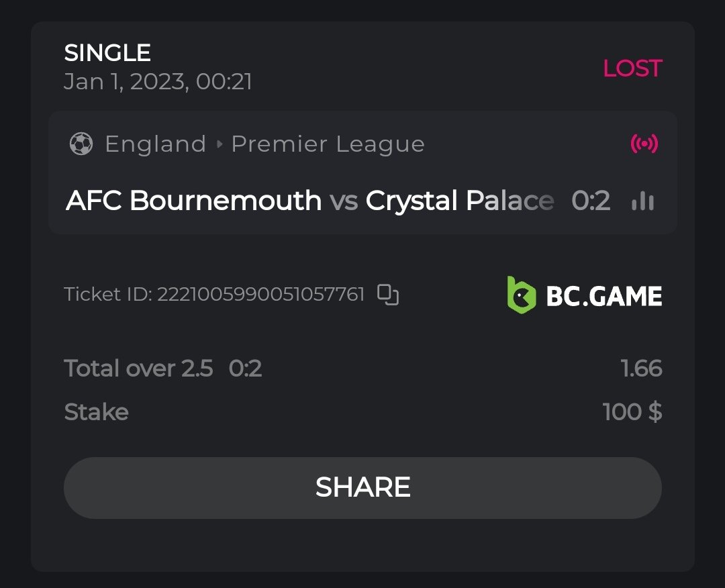
Task: Click the 1.66 odds value
Action: click(641, 369)
